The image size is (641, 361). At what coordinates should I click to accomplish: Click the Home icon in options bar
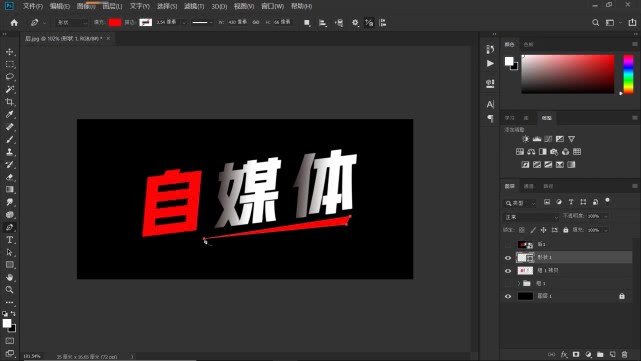14,23
